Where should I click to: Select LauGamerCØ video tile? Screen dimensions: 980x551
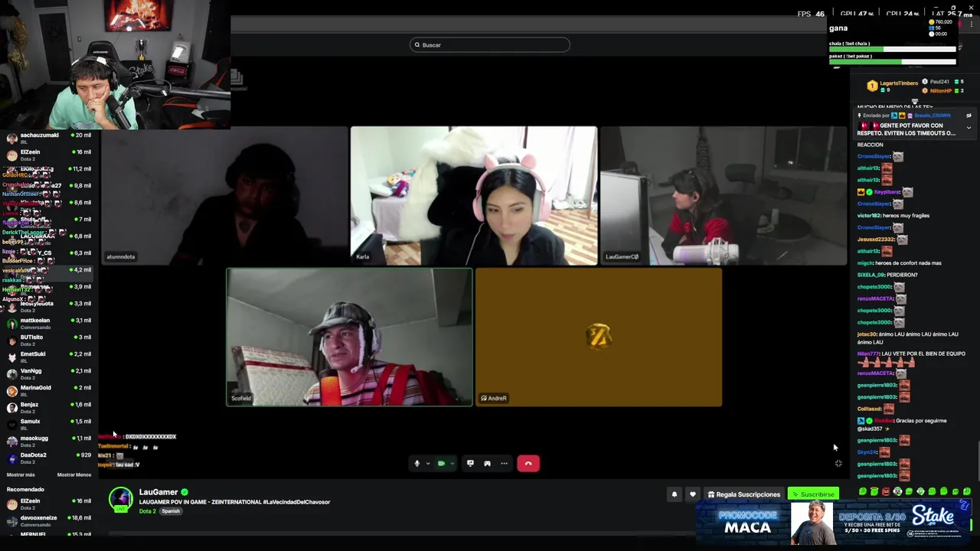tap(724, 196)
